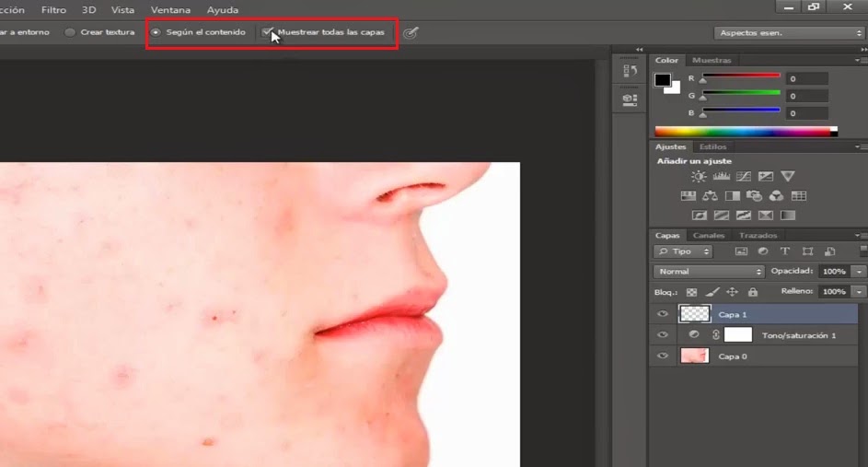Viewport: 868px width, 467px height.
Task: Add a Selective Color adjustment
Action: [766, 216]
